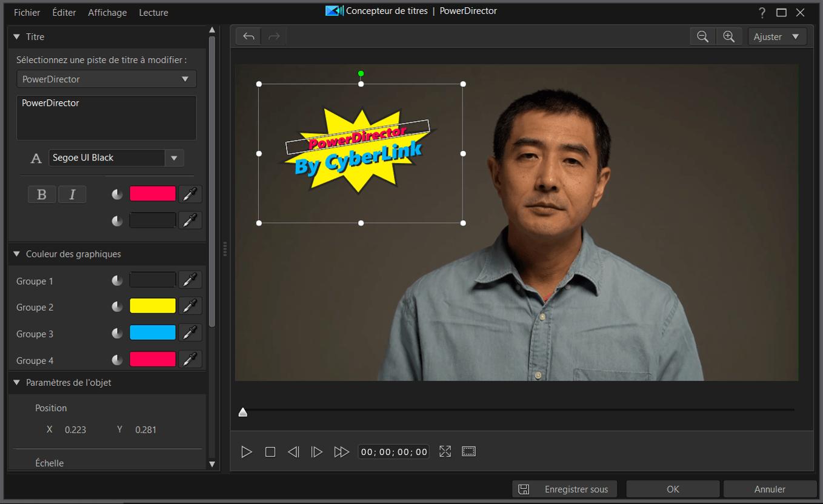The image size is (823, 504).
Task: Click the Groupe 2 opacity icon
Action: (118, 307)
